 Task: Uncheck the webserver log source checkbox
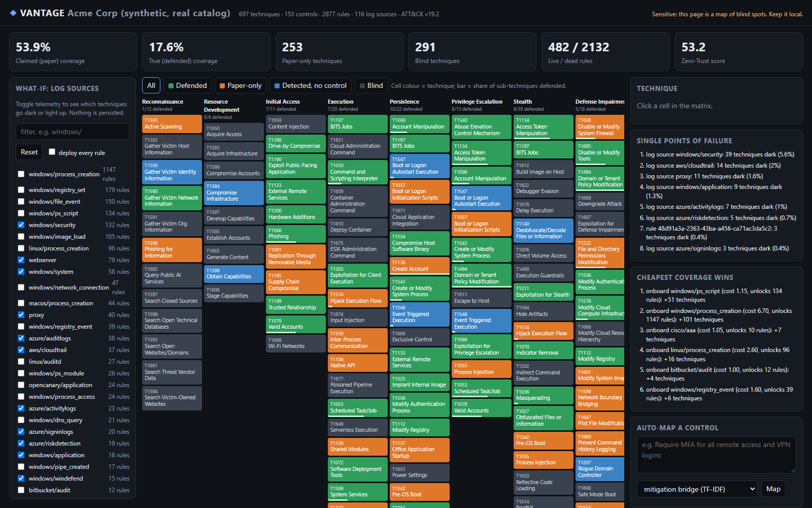(x=21, y=260)
